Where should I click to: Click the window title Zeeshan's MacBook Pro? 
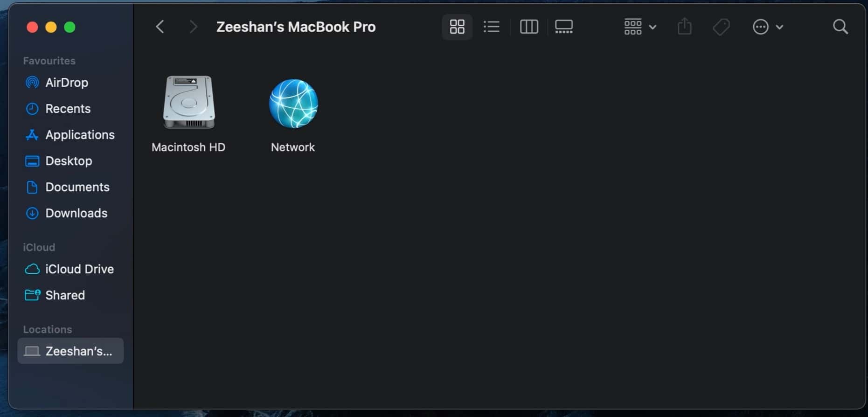coord(296,27)
